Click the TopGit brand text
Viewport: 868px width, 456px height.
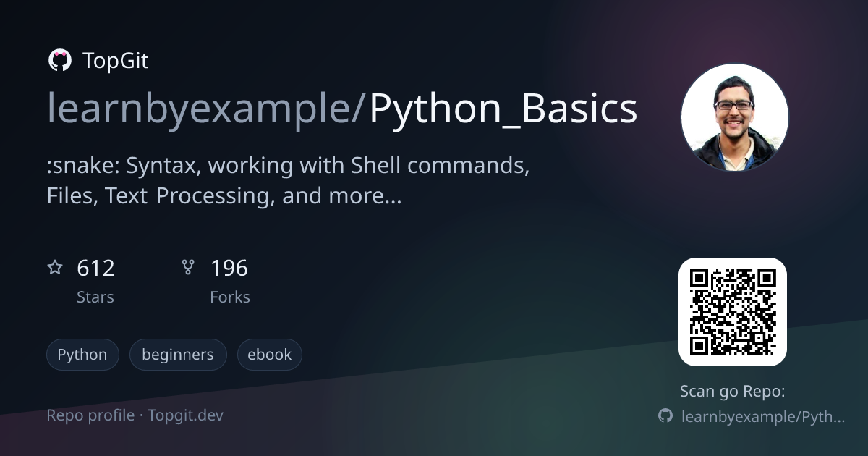tap(116, 61)
